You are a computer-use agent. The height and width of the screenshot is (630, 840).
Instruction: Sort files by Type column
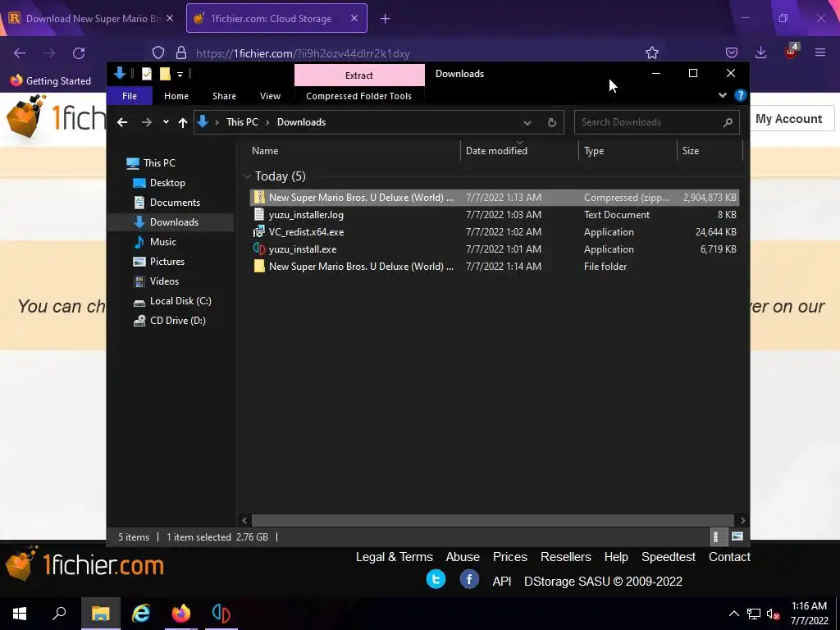(628, 151)
